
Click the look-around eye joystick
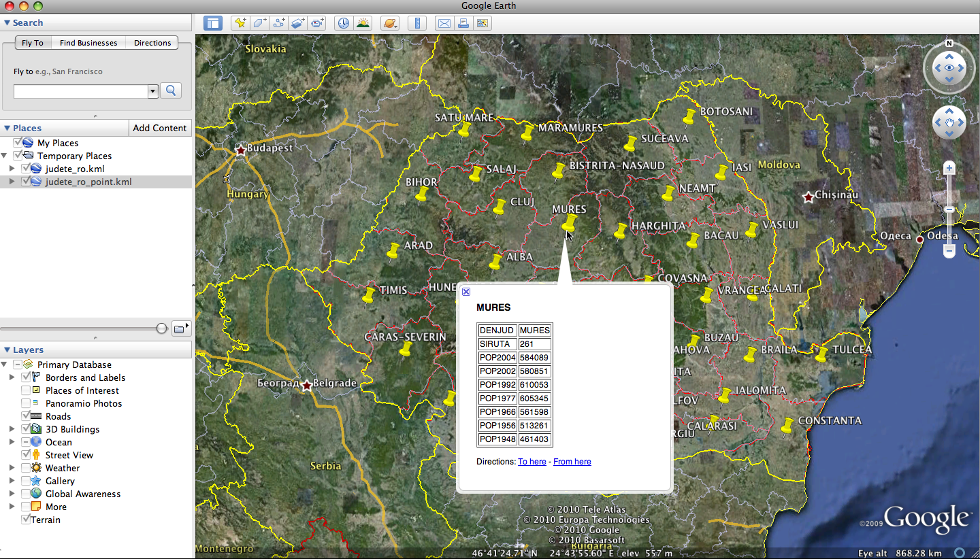tap(949, 68)
